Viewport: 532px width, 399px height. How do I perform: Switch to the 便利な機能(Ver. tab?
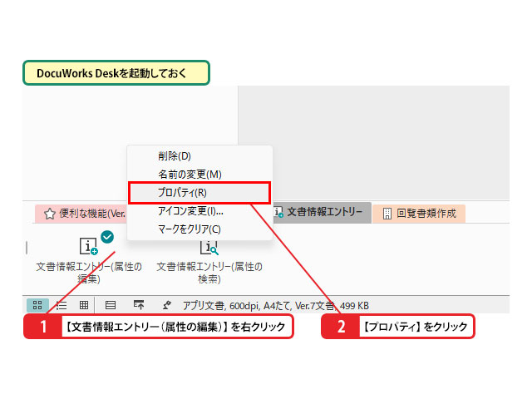click(81, 214)
